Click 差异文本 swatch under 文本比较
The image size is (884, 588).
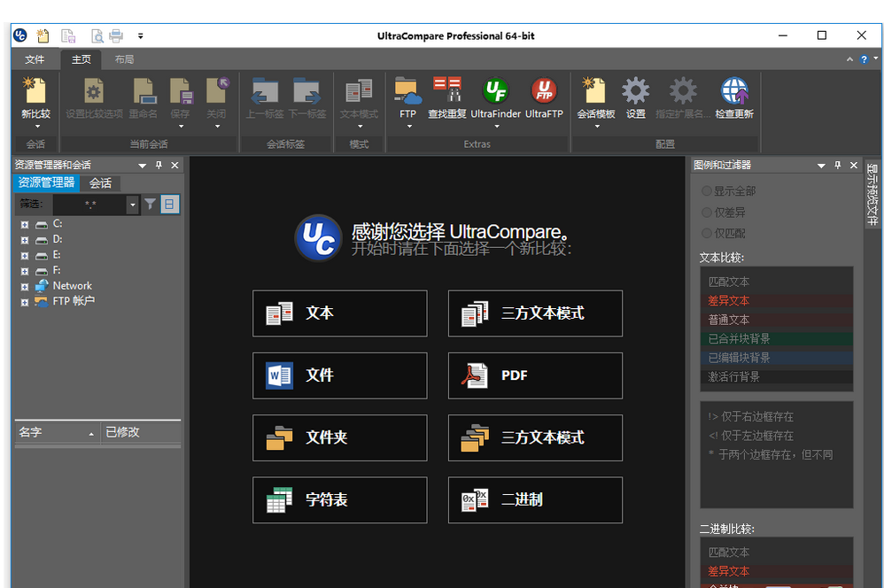click(777, 301)
